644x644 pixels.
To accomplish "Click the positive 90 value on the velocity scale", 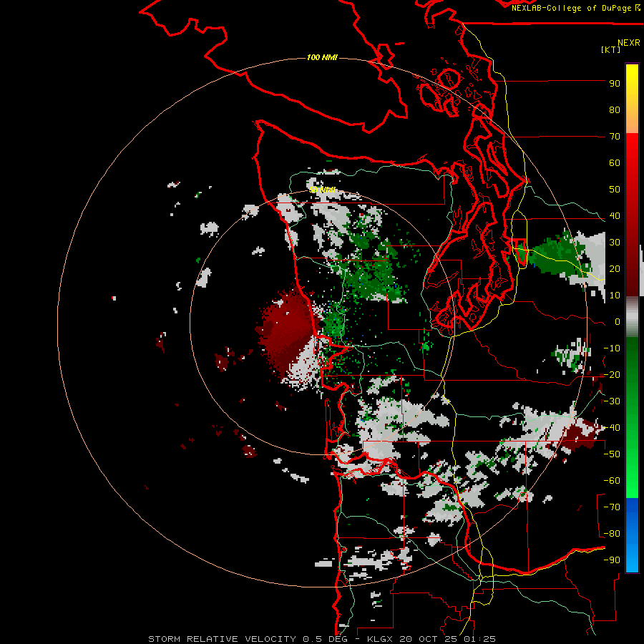I will pos(615,84).
